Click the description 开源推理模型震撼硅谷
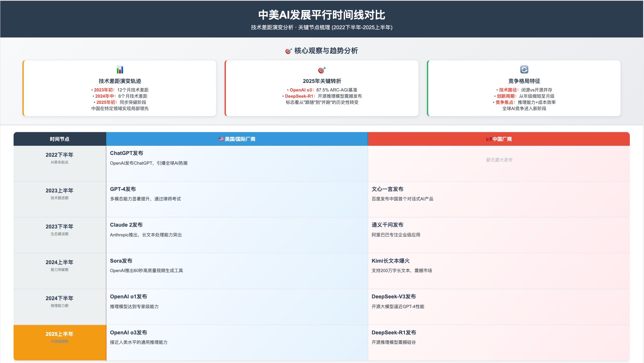 394,342
